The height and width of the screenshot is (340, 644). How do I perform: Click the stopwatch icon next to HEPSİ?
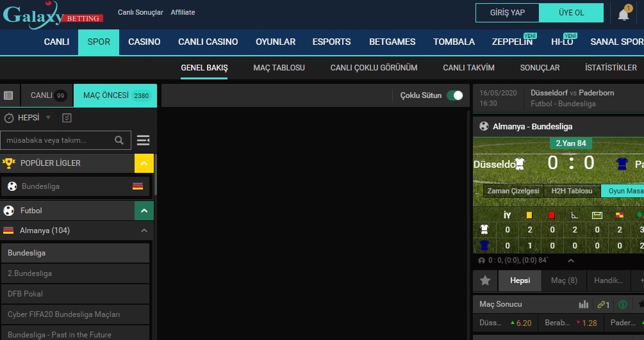coord(8,118)
